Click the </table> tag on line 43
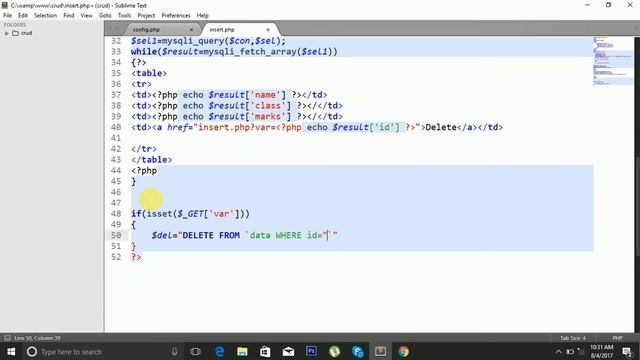Screen dimensions: 640x360 (x=151, y=160)
